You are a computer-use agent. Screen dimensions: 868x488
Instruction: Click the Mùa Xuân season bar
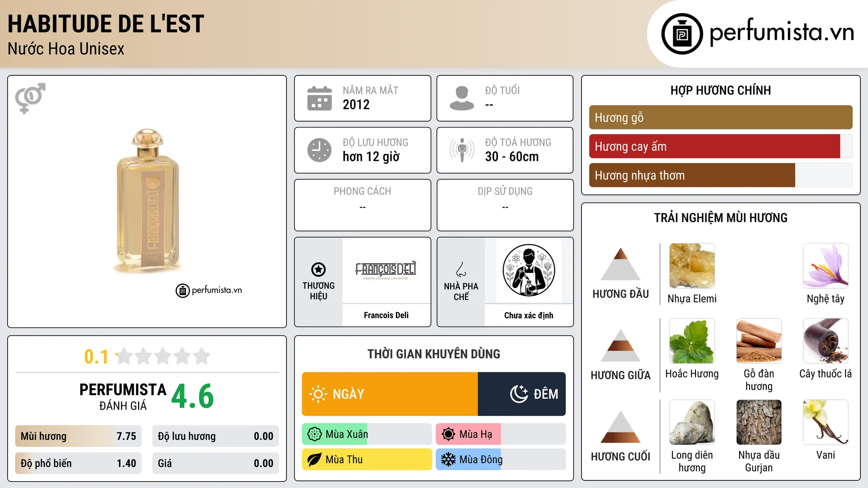(x=367, y=434)
